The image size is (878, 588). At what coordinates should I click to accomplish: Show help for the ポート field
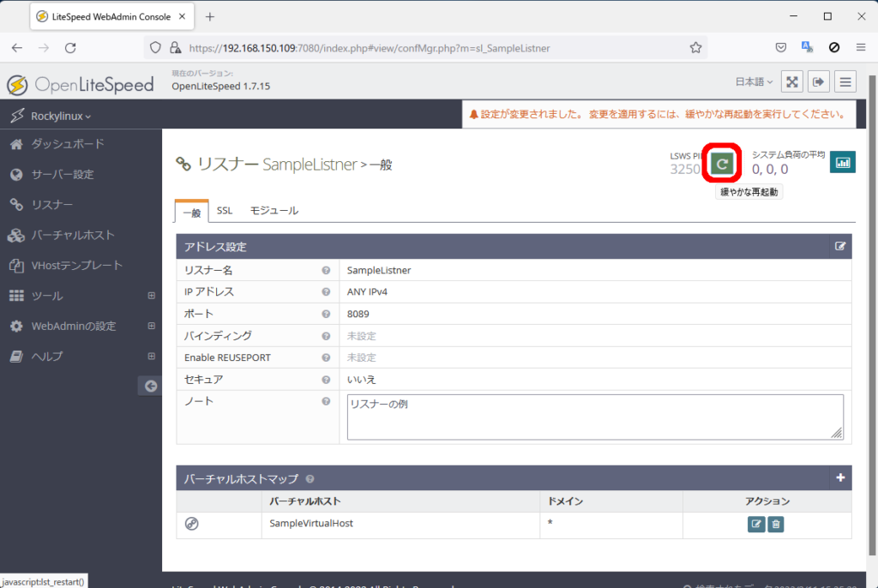click(x=326, y=314)
